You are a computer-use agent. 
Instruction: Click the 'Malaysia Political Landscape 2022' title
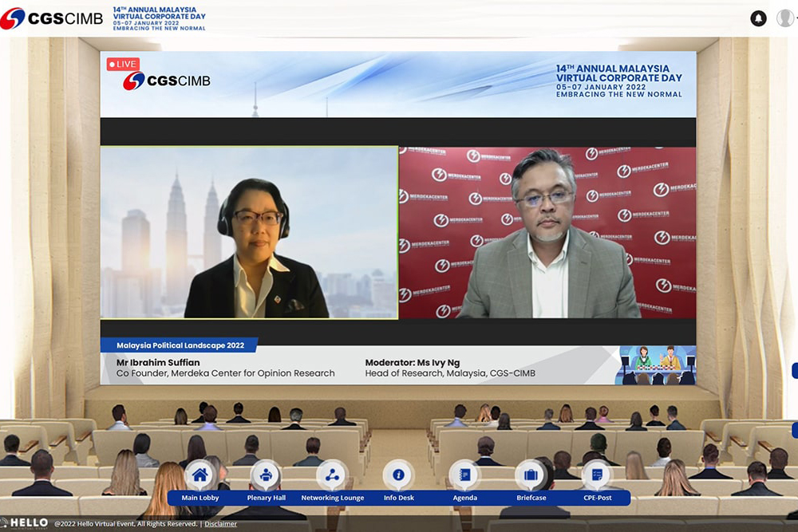click(180, 345)
